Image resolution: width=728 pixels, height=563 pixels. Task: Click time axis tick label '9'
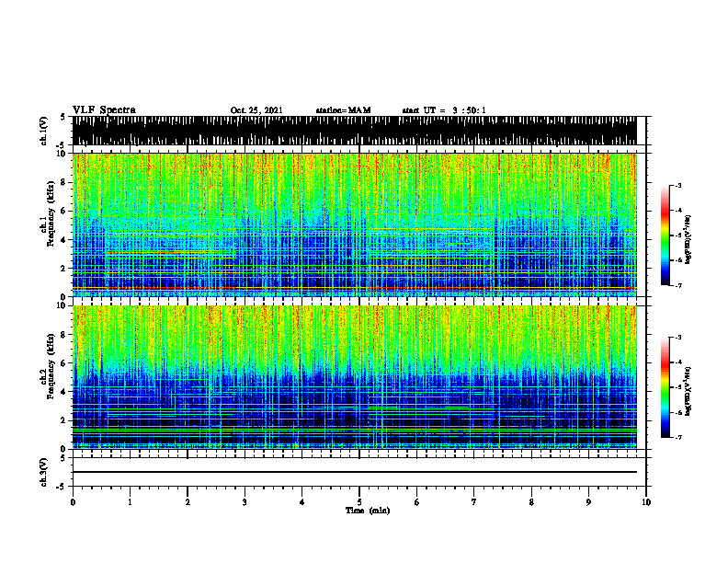click(588, 502)
